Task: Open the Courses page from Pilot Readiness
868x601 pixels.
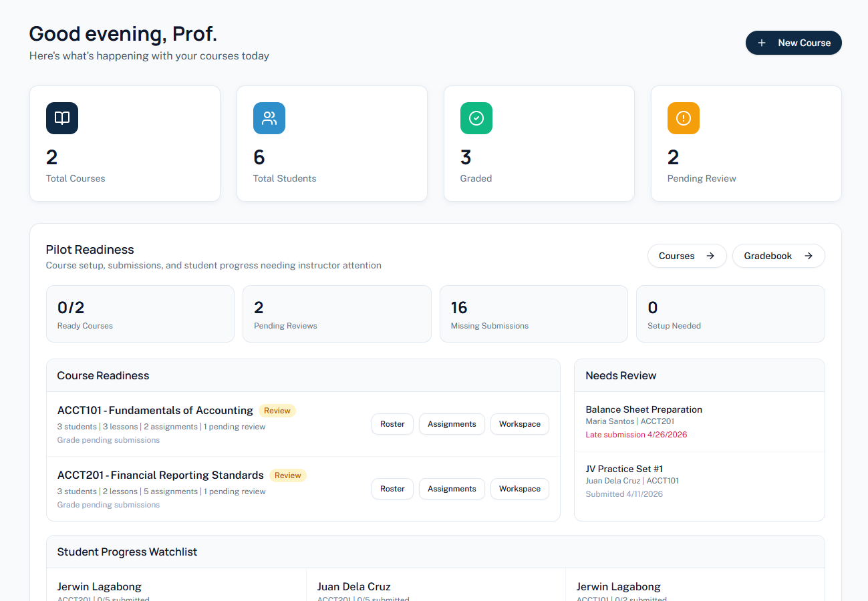Action: [687, 256]
